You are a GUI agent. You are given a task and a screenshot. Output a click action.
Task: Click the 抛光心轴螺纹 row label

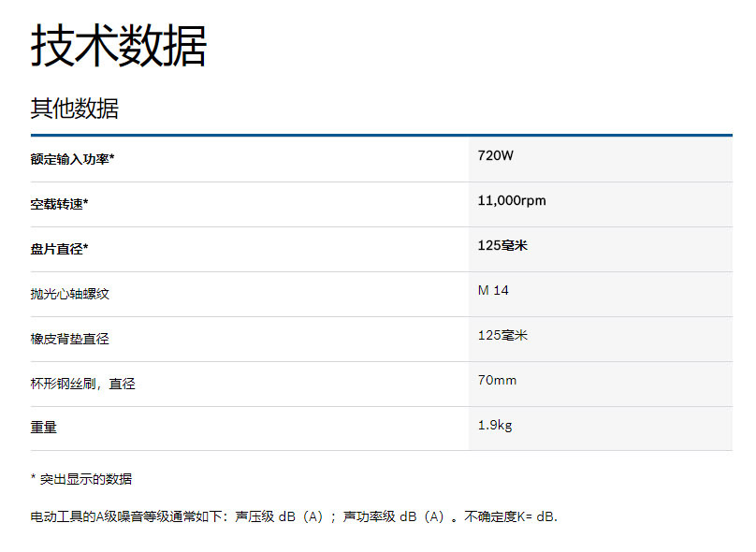[70, 294]
